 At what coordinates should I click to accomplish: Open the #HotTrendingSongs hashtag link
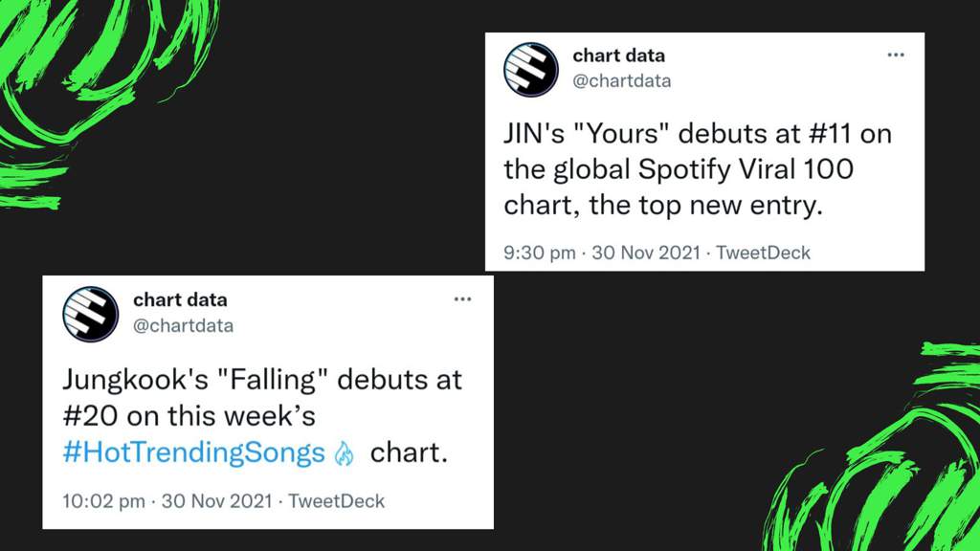193,452
